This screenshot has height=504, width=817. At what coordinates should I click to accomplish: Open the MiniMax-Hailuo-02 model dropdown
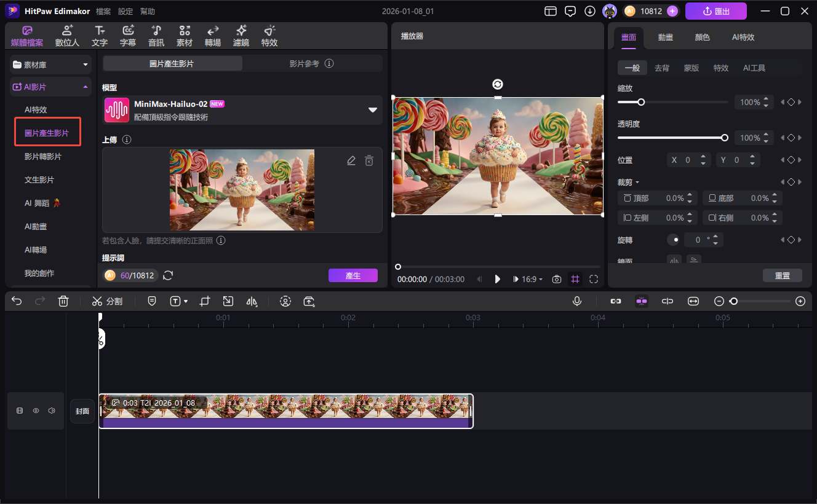(x=372, y=110)
